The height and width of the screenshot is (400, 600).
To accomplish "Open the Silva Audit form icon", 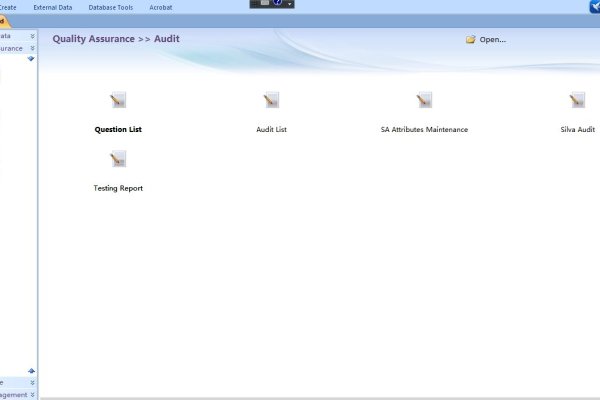I will click(577, 100).
